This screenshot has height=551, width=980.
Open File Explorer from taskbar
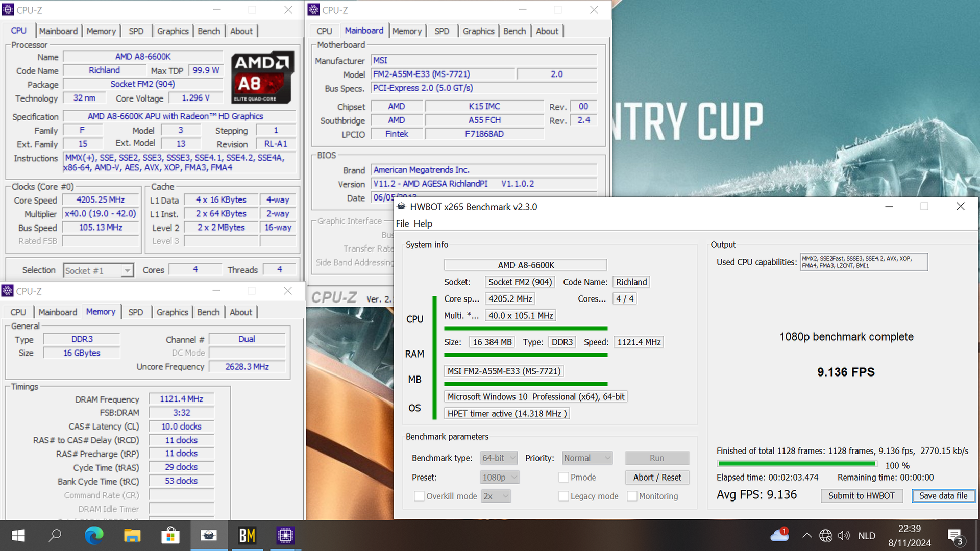pyautogui.click(x=132, y=536)
